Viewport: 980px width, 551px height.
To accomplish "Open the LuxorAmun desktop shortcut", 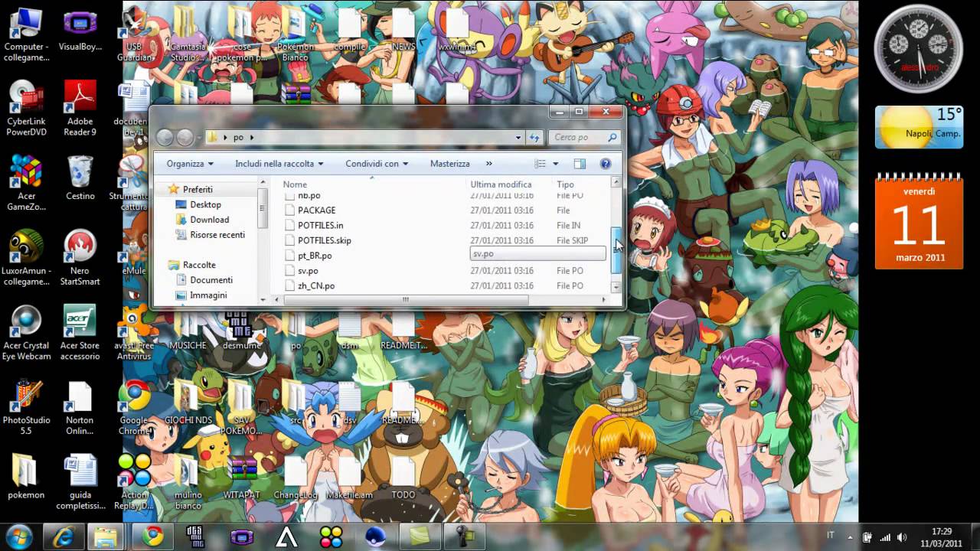I will tap(26, 257).
